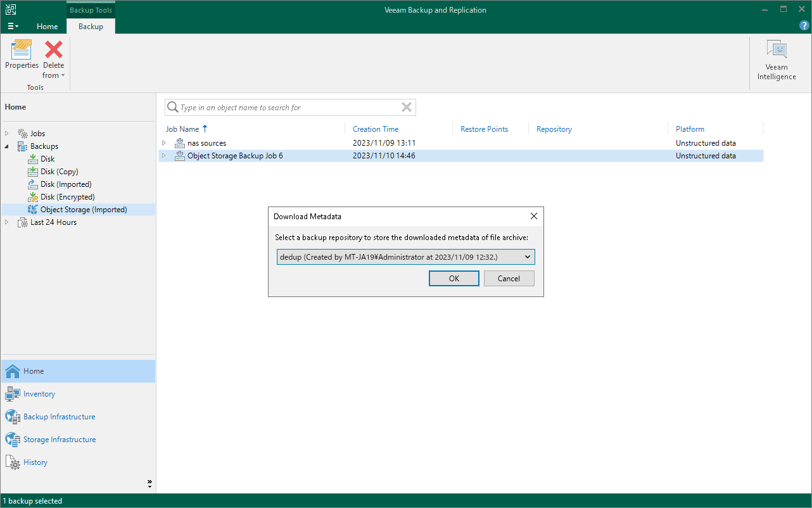Viewport: 812px width, 508px height.
Task: Open the Inventory view
Action: [x=39, y=393]
